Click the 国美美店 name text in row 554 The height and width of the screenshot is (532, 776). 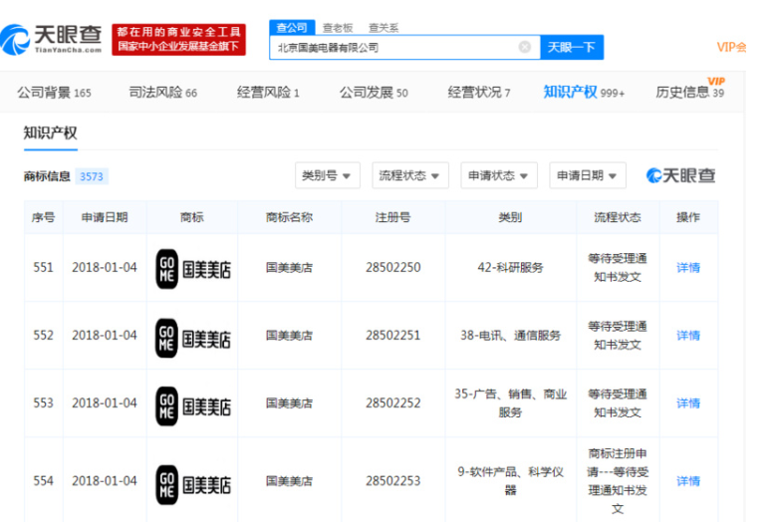289,481
